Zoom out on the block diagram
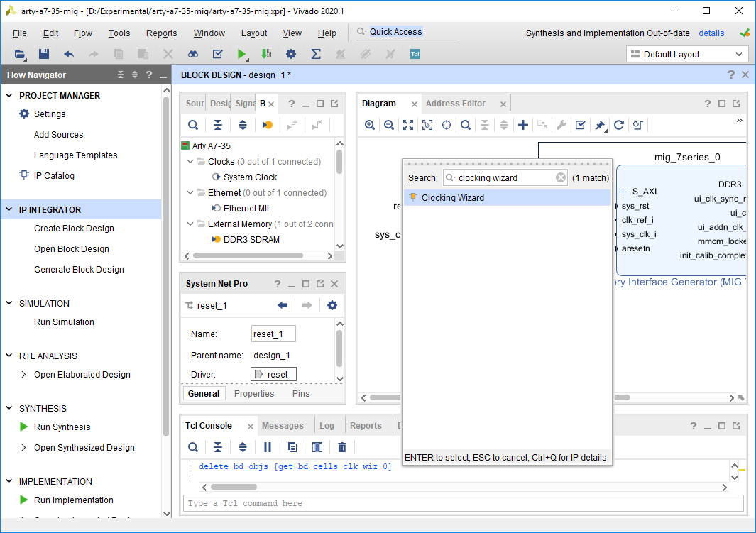 point(389,126)
